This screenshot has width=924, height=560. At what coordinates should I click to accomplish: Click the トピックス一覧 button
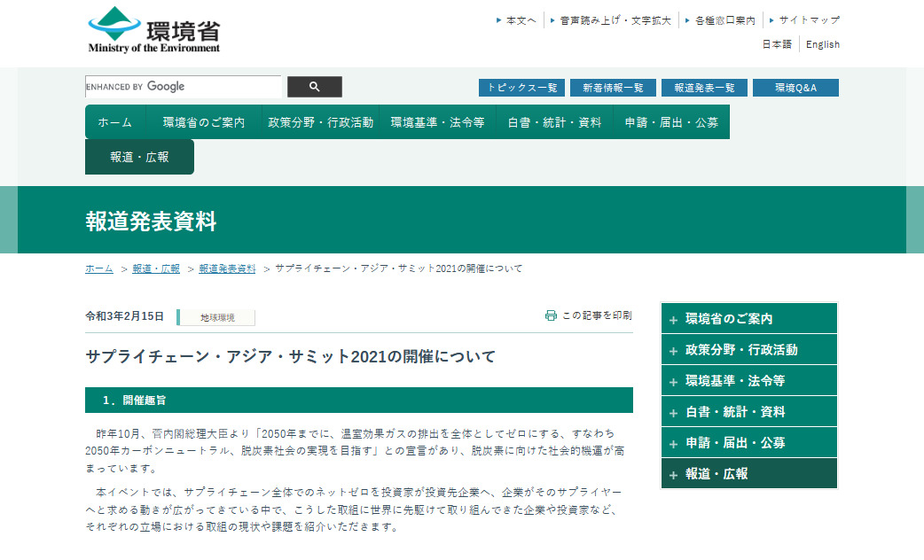521,88
